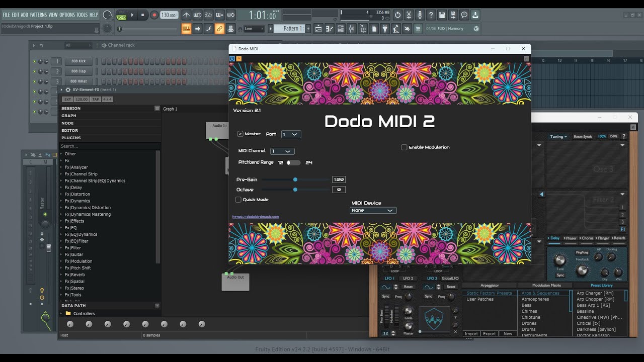Click the Channel rack undo arrow icon
Screen dimensions: 644x362
coord(41,45)
